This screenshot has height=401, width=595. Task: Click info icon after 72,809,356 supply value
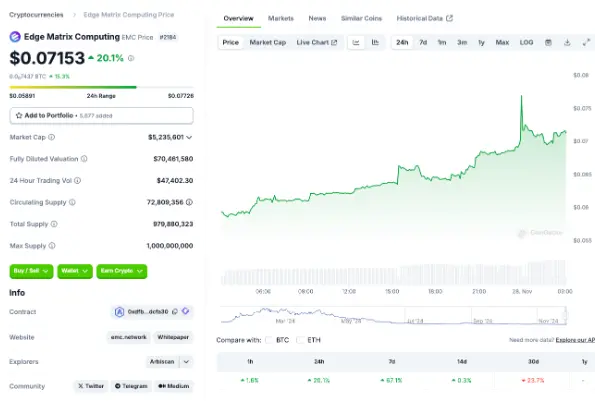point(189,202)
